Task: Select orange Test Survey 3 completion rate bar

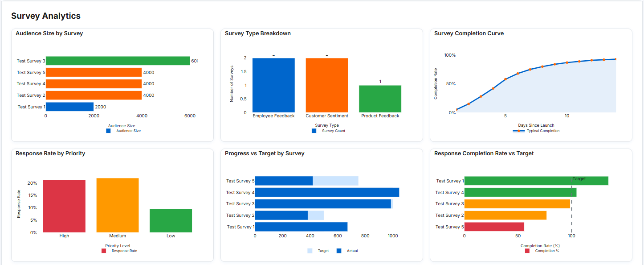Action: click(x=517, y=204)
